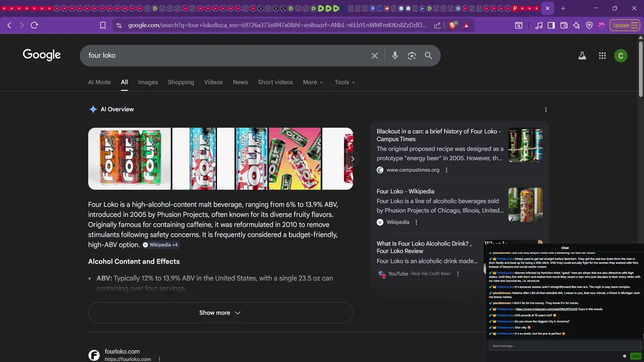The width and height of the screenshot is (644, 362).
Task: Open the Brave Wallet icon
Action: [x=564, y=25]
